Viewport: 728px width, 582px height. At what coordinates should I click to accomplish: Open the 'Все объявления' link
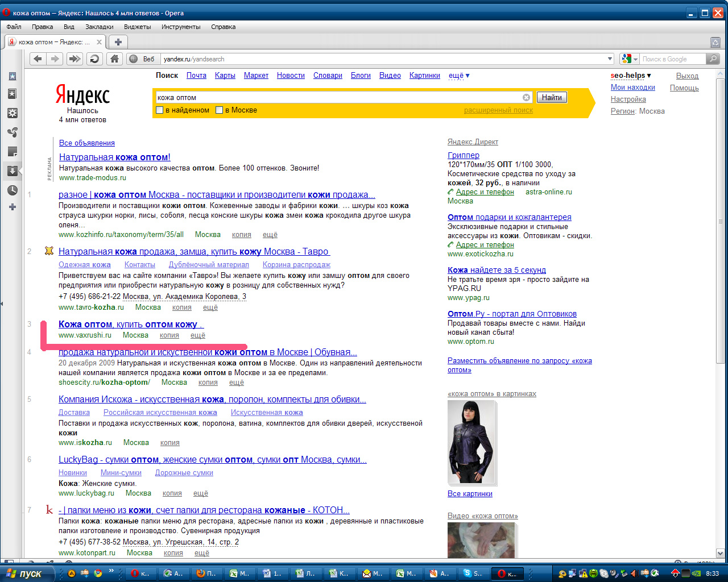coord(87,143)
